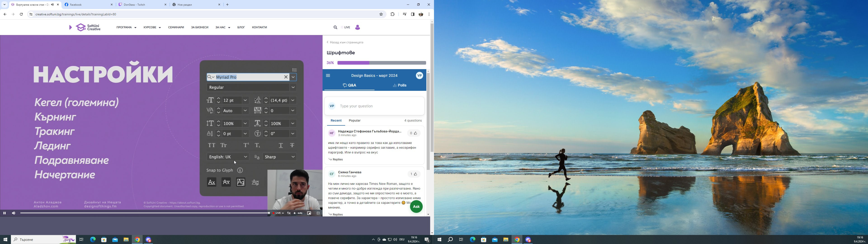Open the user profile icon
The image size is (868, 244).
click(358, 27)
